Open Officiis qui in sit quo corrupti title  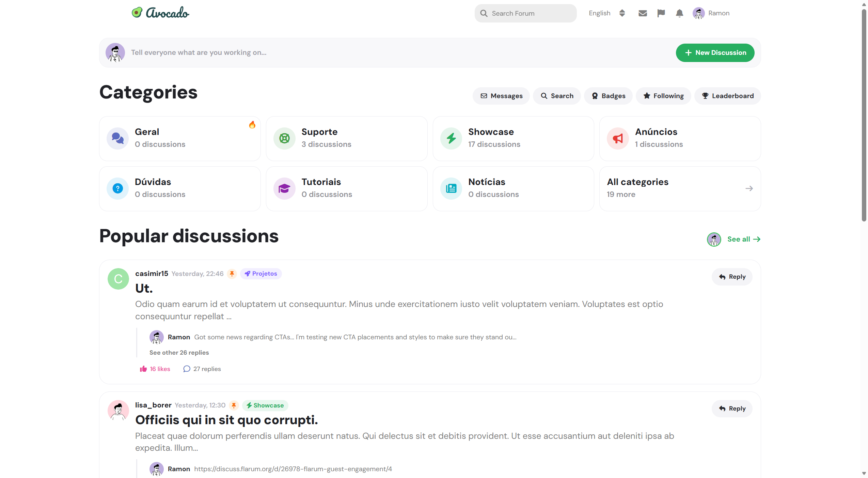click(x=226, y=420)
